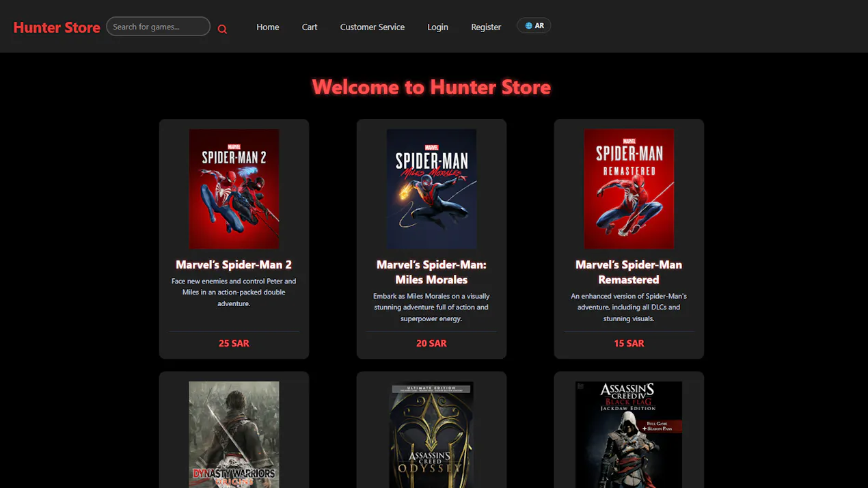868x488 pixels.
Task: Click the 20 SAR price
Action: pyautogui.click(x=431, y=343)
